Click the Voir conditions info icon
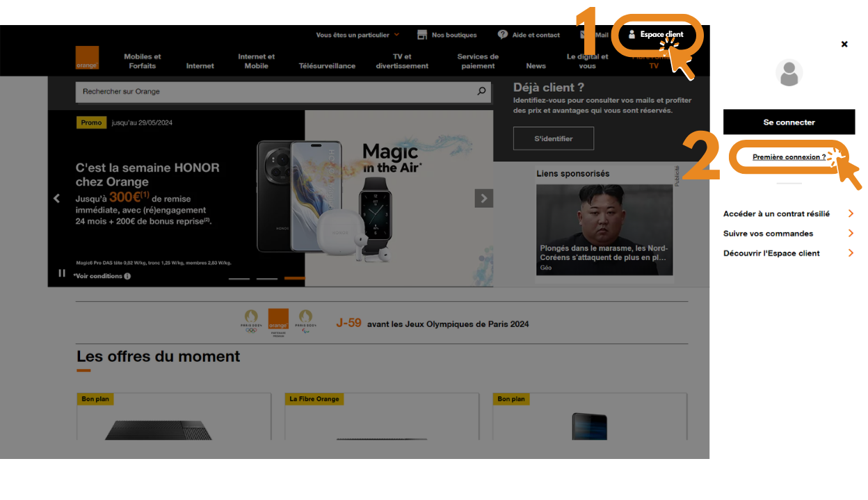This screenshot has height=500, width=868. pos(127,276)
